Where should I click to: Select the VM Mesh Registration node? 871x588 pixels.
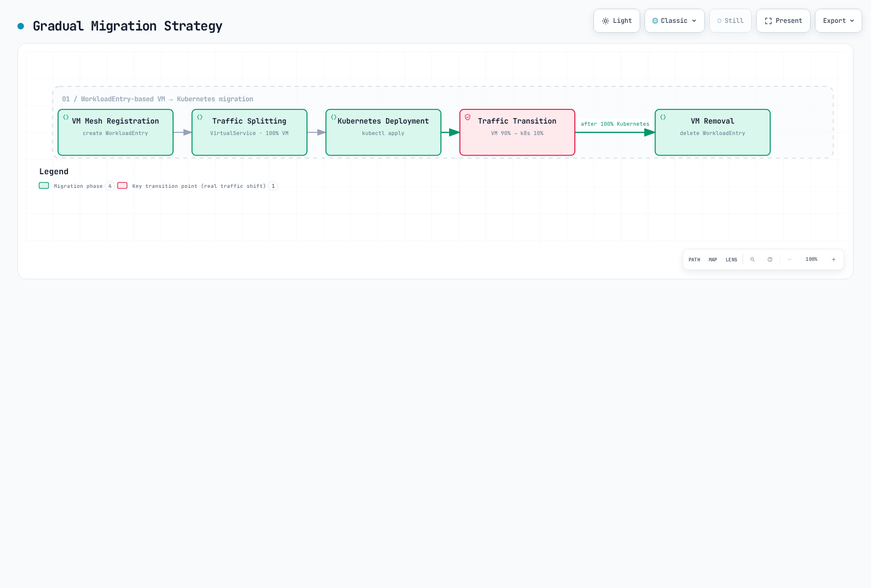tap(115, 132)
